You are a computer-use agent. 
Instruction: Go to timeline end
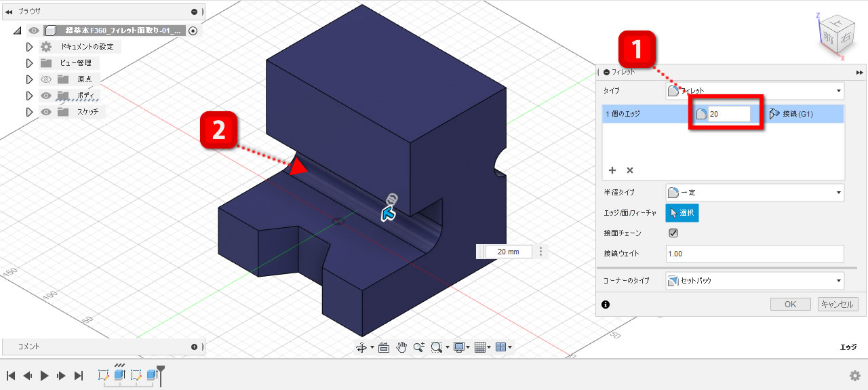click(78, 375)
